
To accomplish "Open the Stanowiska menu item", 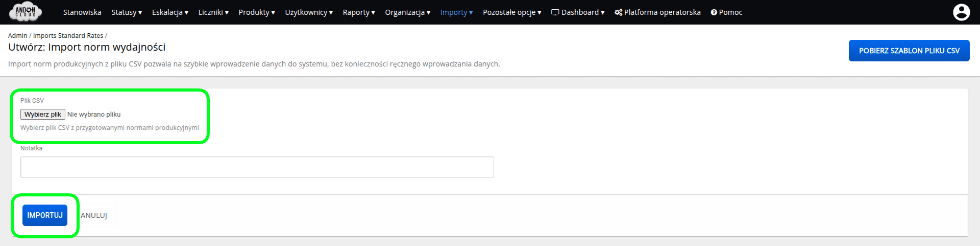I will point(82,12).
